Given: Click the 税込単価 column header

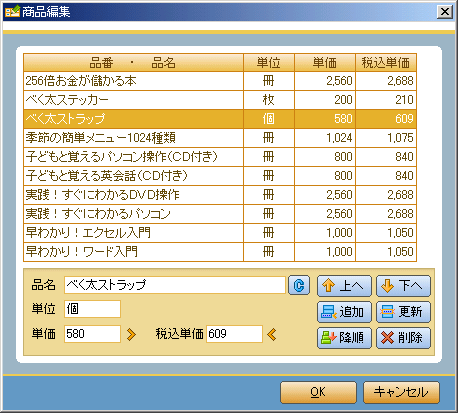Looking at the screenshot, I should pyautogui.click(x=386, y=62).
